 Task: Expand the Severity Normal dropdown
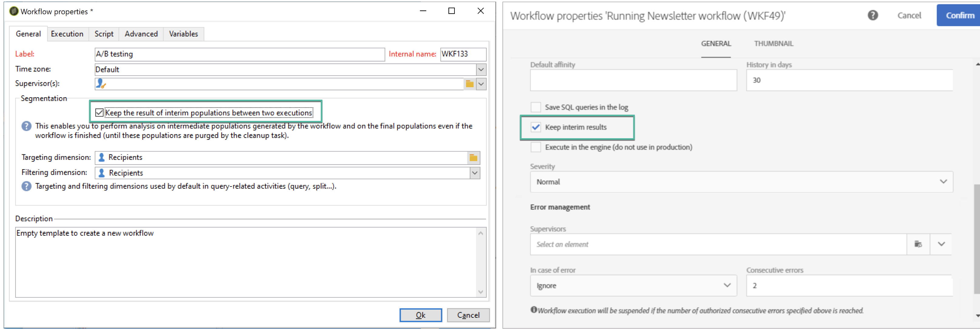tap(943, 182)
